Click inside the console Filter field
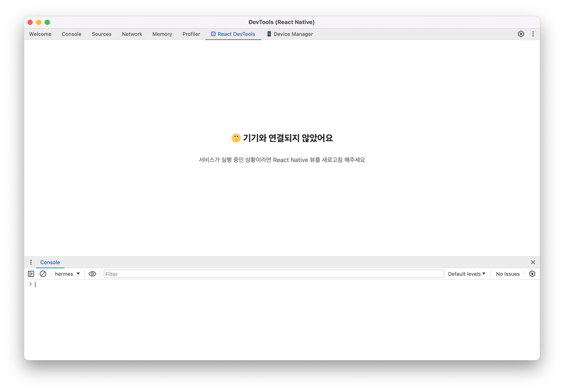 [x=197, y=274]
